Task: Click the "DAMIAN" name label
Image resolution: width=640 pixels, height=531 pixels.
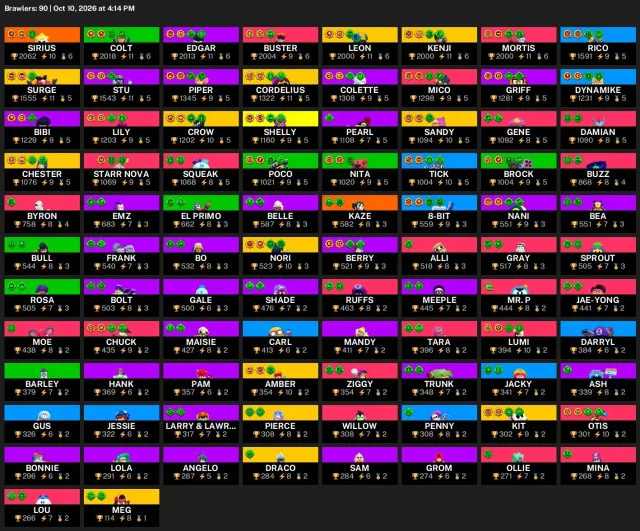Action: click(598, 132)
